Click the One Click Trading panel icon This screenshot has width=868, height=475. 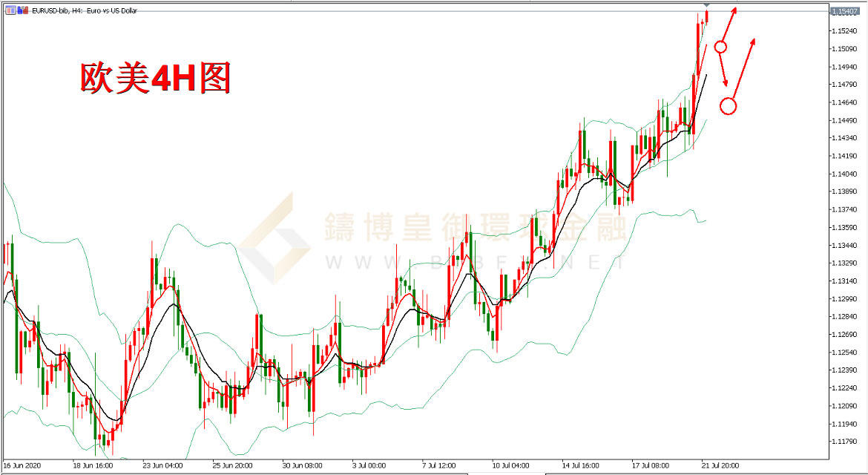(10, 11)
